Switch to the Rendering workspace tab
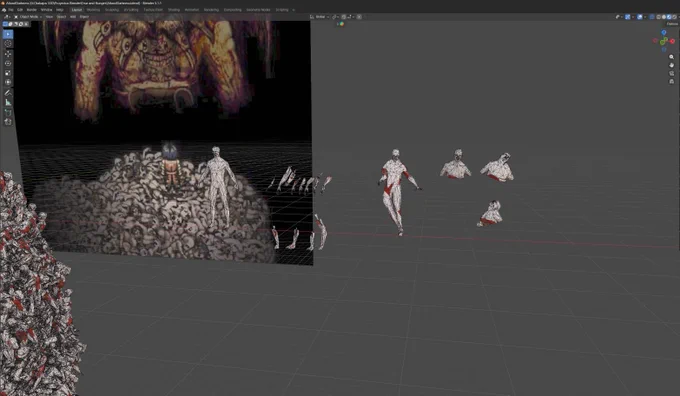The height and width of the screenshot is (396, 680). (212, 10)
